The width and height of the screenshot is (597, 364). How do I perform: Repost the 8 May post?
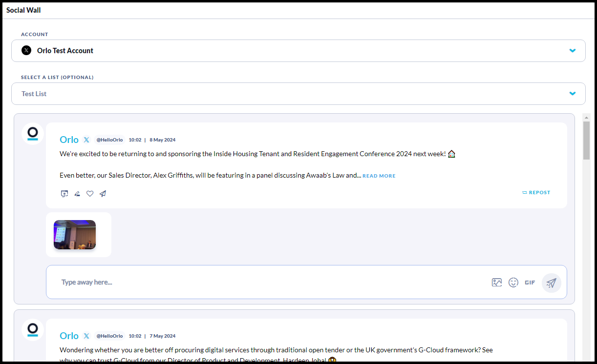[536, 193]
